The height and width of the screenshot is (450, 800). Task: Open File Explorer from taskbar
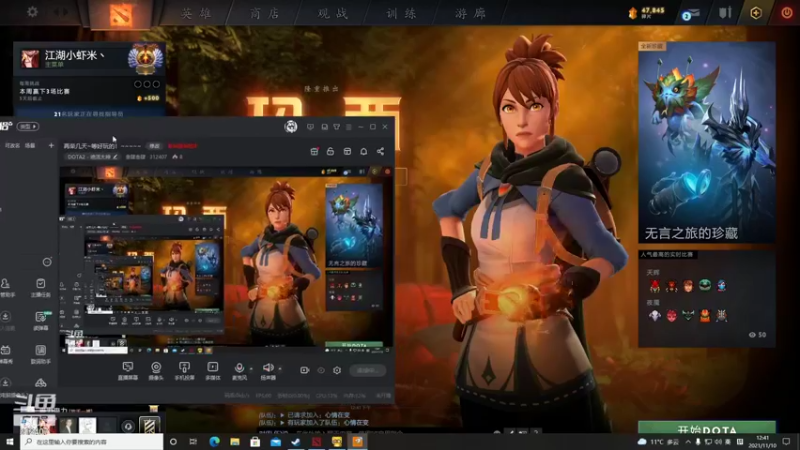(x=235, y=442)
